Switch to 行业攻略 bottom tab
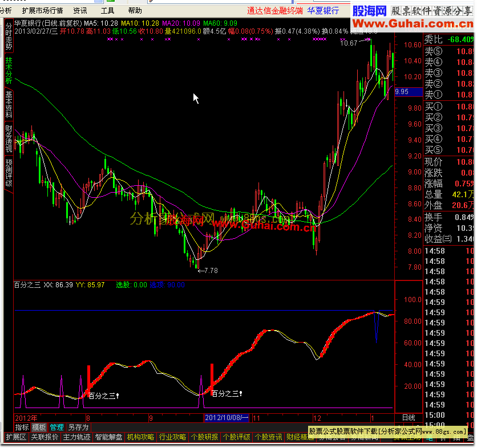 (172, 437)
